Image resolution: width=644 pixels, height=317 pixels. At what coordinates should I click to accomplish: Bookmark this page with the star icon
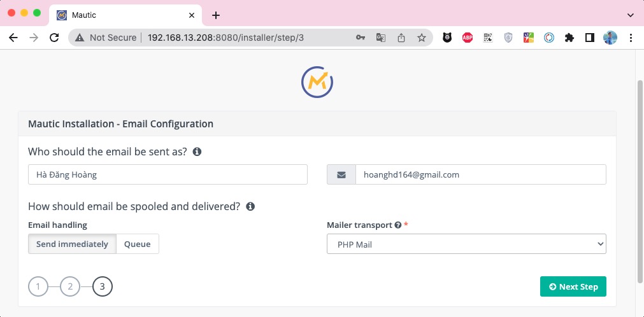[x=422, y=38]
